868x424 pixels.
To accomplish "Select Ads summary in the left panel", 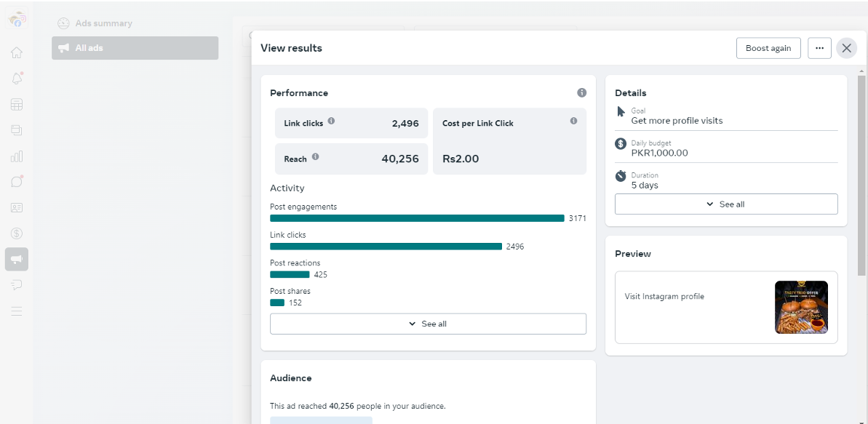I will (x=103, y=23).
